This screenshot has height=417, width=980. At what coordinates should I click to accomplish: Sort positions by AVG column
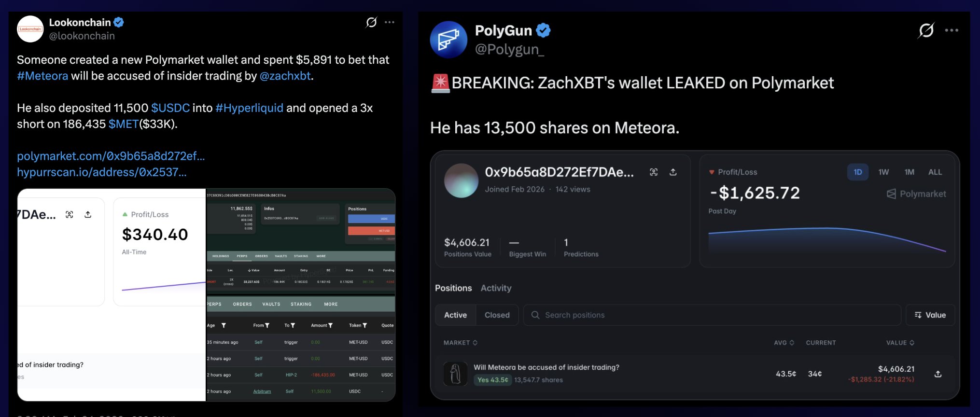tap(784, 343)
